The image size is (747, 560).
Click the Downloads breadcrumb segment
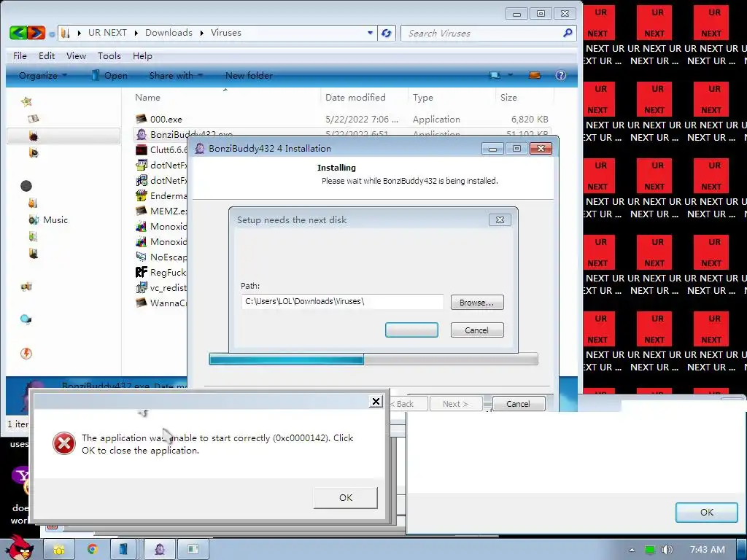tap(169, 33)
